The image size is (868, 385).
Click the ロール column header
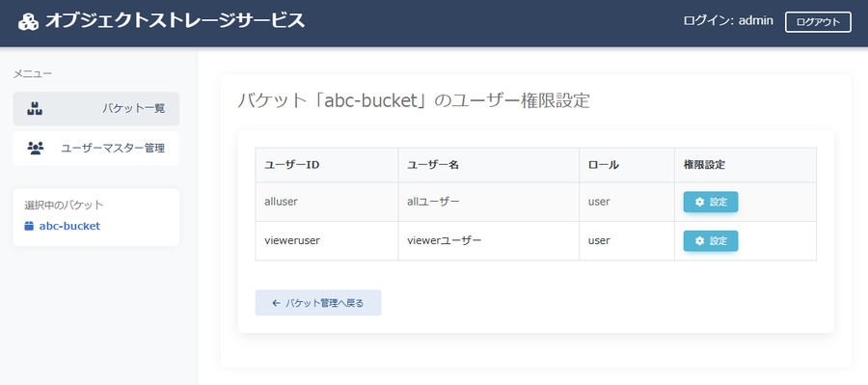tap(627, 165)
